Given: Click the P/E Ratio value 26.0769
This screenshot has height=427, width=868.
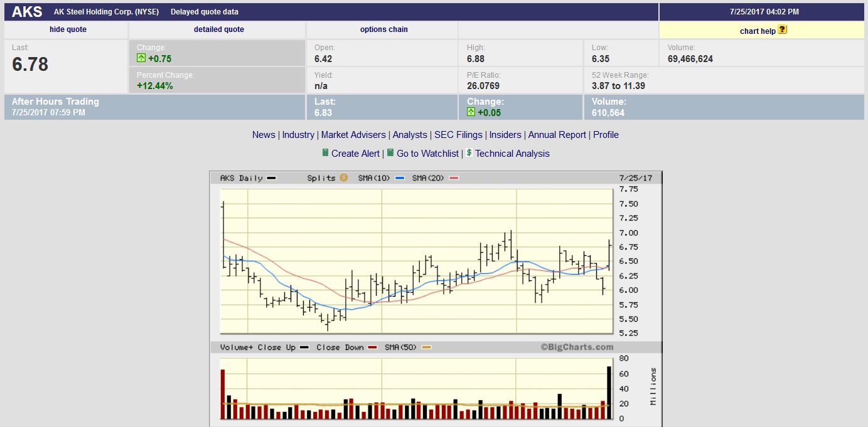Looking at the screenshot, I should (x=483, y=86).
